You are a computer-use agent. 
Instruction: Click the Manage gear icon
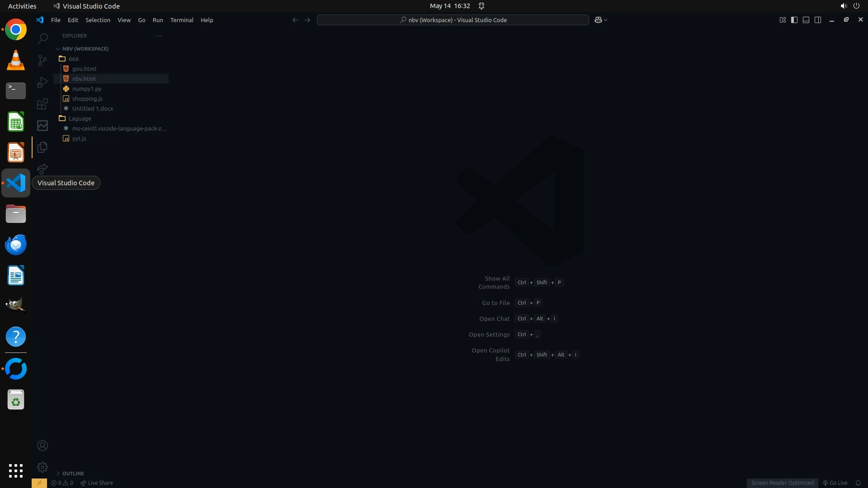[42, 467]
